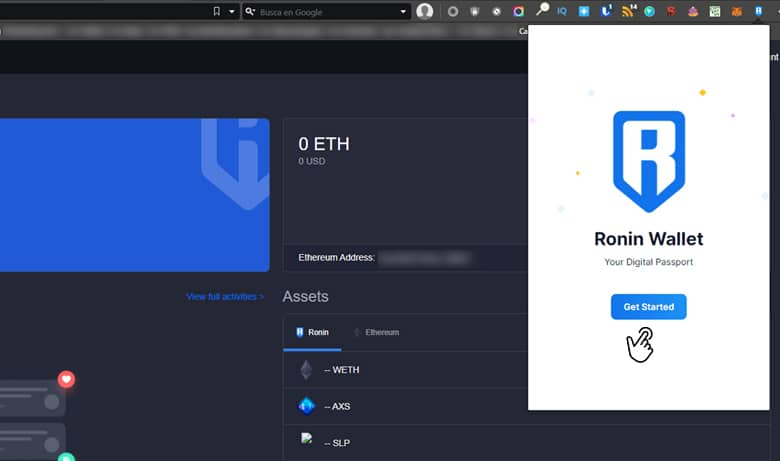Click the Ronin Wallet title text
Viewport: 780px width, 461px height.
click(x=649, y=239)
